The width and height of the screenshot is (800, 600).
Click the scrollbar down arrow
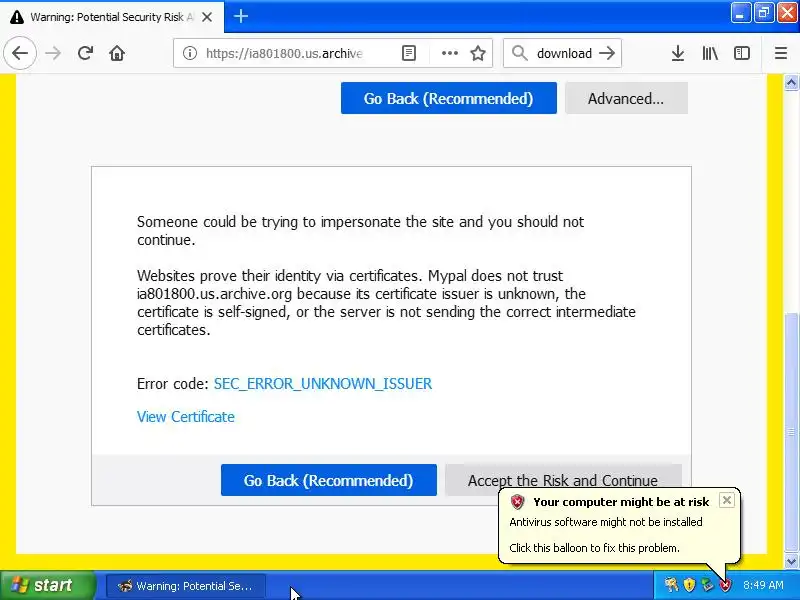click(791, 562)
